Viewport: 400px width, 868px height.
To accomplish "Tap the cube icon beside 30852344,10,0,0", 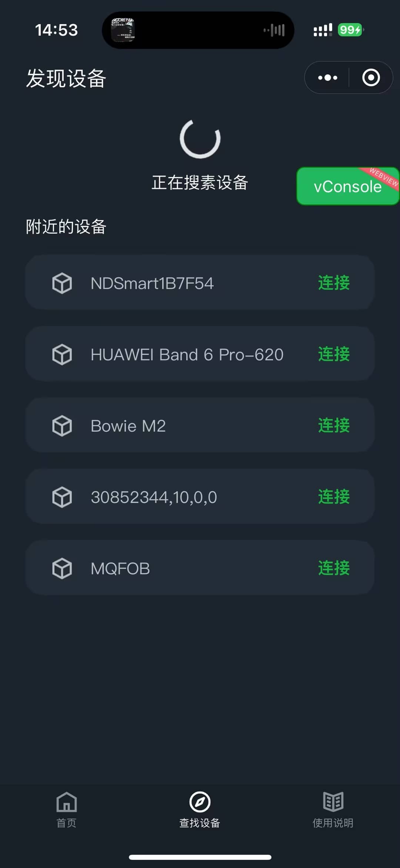I will 62,497.
